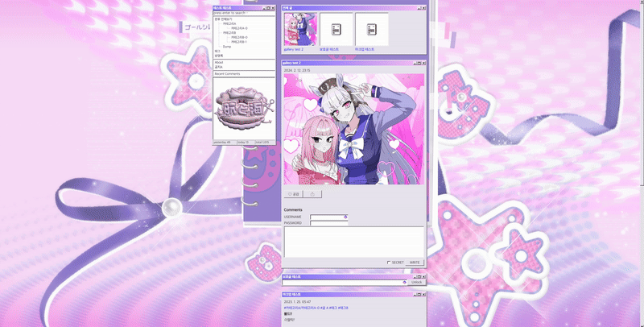Open the 공지사항 notice link under About
The height and width of the screenshot is (327, 644).
(x=218, y=67)
